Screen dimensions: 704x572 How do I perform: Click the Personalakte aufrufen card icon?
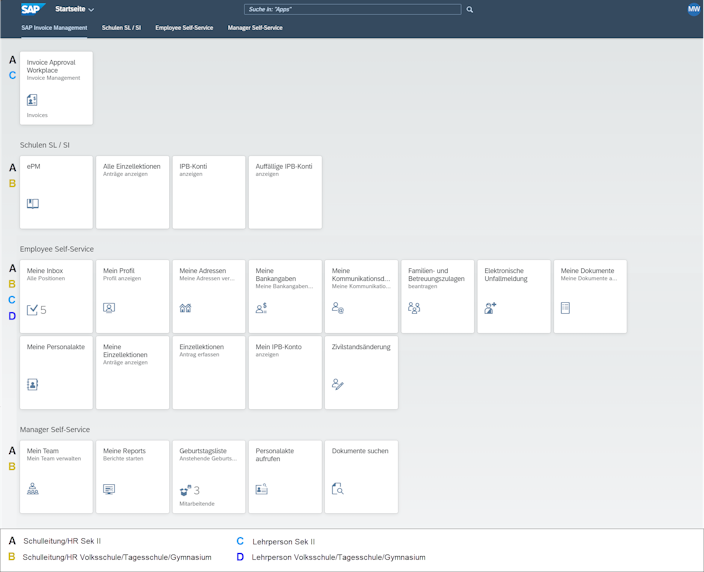pyautogui.click(x=261, y=489)
